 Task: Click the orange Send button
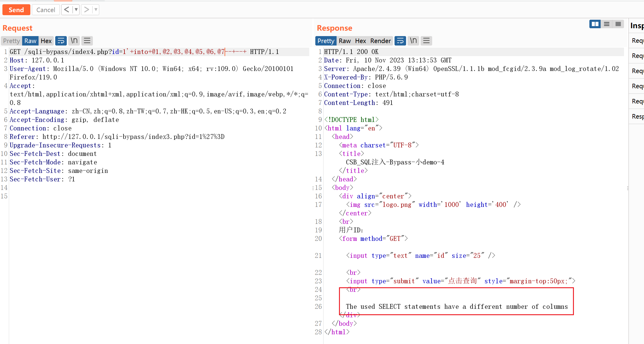coord(16,10)
